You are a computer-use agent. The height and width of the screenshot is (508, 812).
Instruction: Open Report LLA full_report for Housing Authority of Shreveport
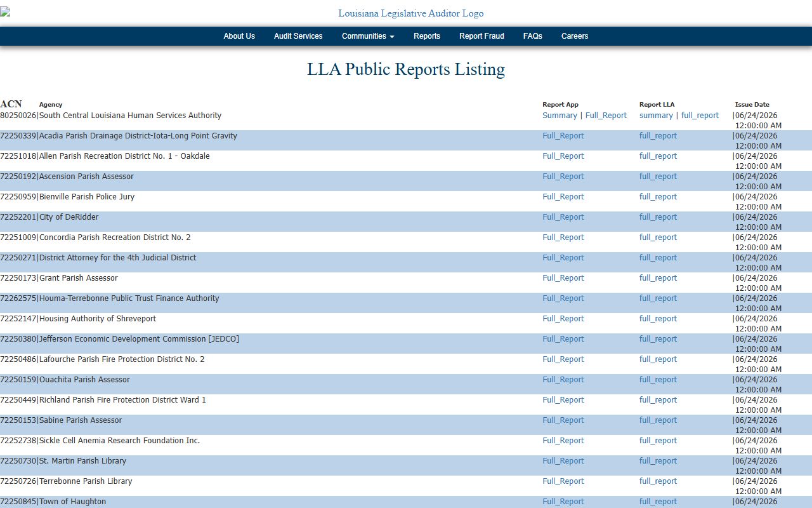coord(658,319)
